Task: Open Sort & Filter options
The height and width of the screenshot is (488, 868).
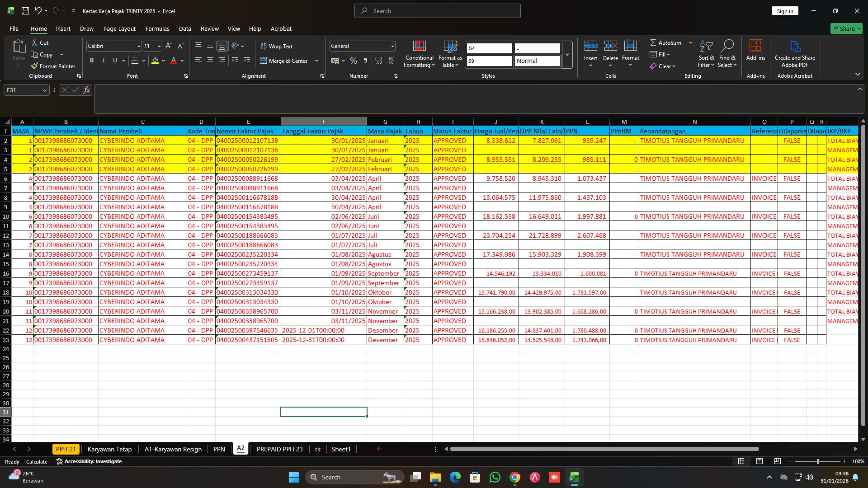Action: 706,54
